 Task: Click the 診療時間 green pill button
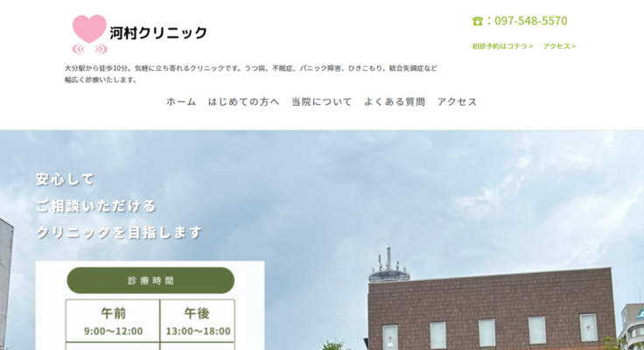coord(150,281)
